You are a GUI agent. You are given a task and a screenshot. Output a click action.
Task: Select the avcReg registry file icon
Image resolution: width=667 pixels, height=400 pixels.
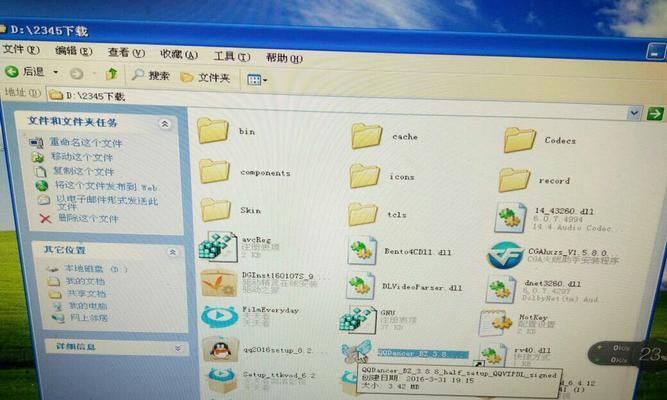pyautogui.click(x=218, y=246)
